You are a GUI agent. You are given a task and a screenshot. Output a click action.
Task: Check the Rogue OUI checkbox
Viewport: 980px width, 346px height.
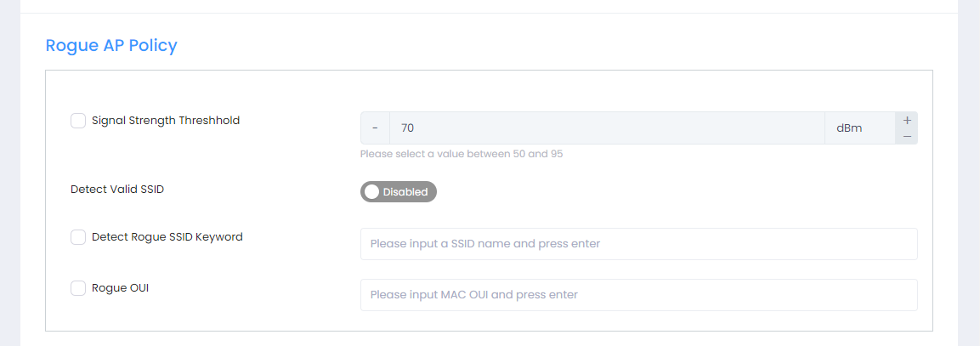[78, 288]
